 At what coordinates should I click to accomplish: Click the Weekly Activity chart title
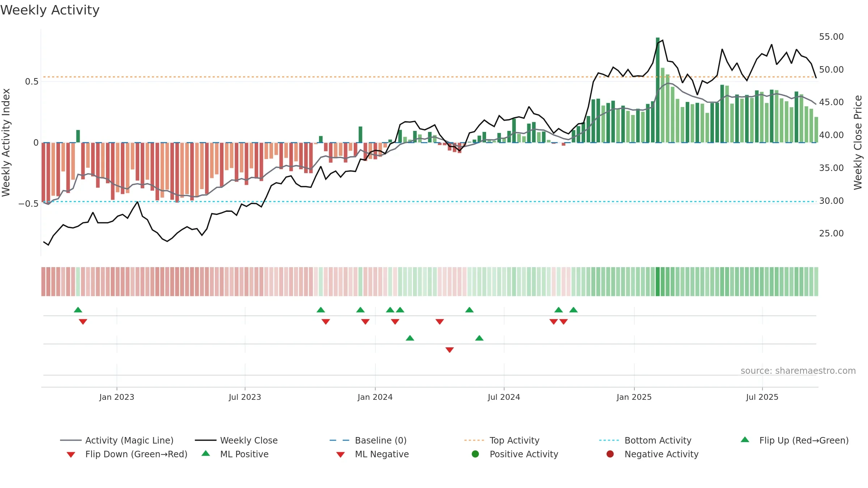click(50, 10)
